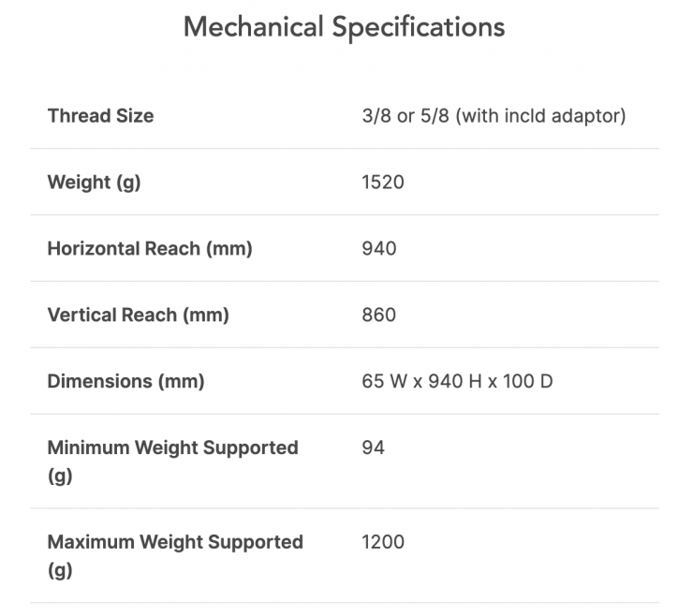
Task: Click the 94 minimum weight value
Action: click(x=373, y=448)
